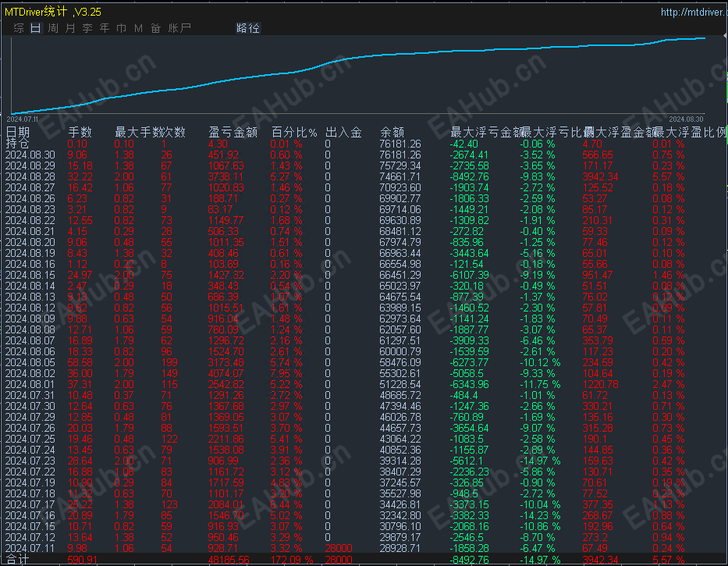728x566 pixels.
Task: Select the 2024.08.28 date row
Action: [x=30, y=176]
